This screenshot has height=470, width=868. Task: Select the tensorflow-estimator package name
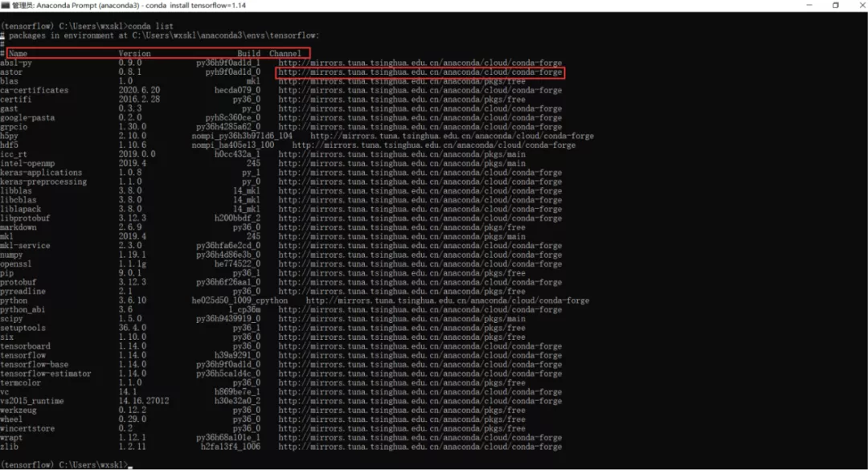(x=45, y=374)
